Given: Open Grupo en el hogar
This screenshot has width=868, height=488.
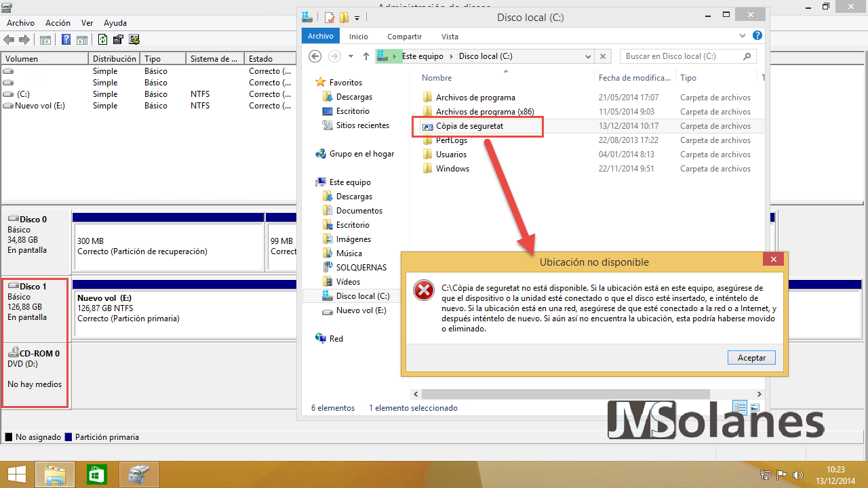Looking at the screenshot, I should pyautogui.click(x=361, y=154).
